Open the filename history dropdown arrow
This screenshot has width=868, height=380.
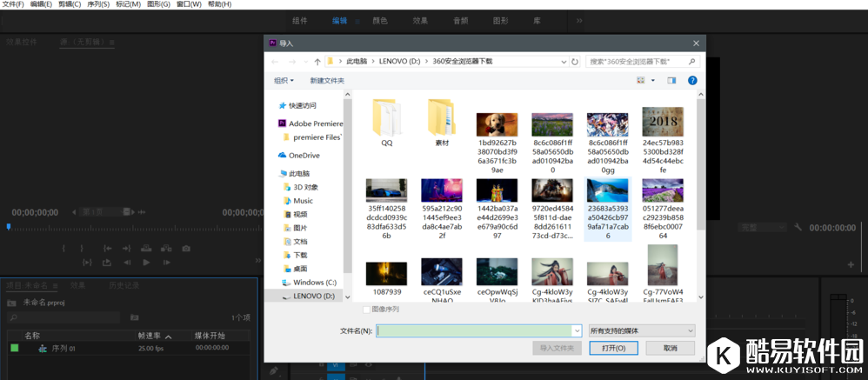pos(578,330)
